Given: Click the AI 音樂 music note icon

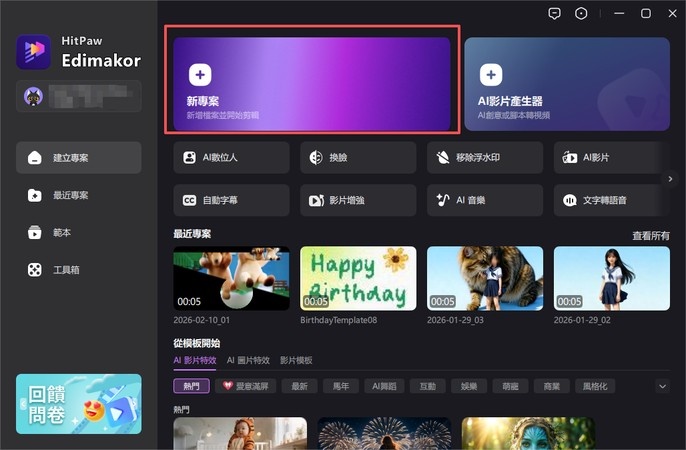Looking at the screenshot, I should pyautogui.click(x=443, y=200).
